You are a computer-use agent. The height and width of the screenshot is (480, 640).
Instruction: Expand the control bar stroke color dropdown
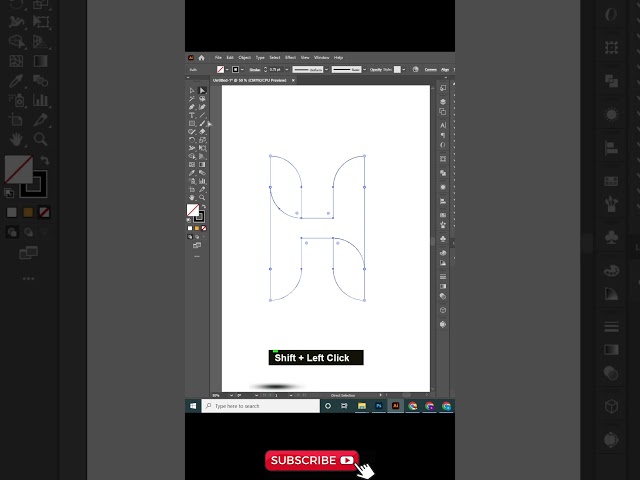(242, 70)
